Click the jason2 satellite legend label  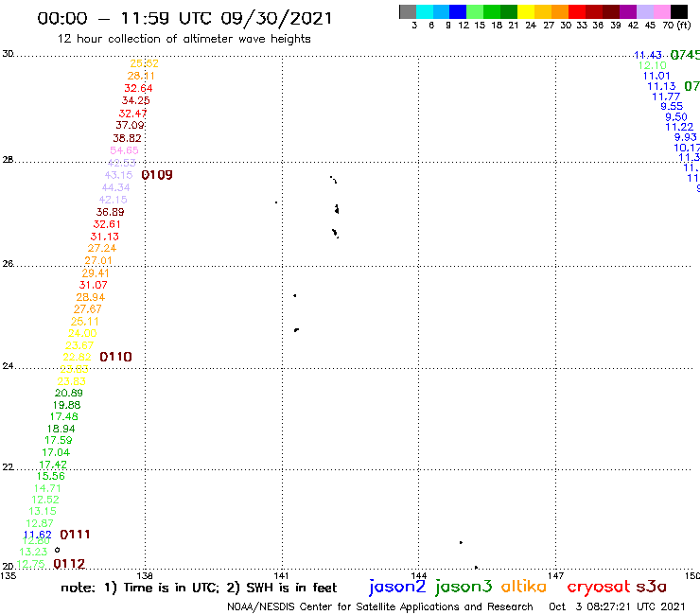click(397, 588)
